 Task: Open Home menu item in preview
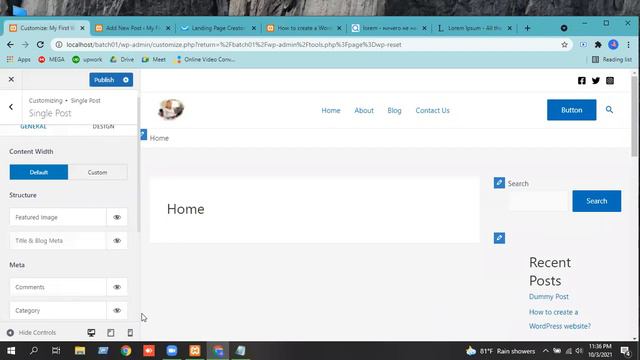331,110
